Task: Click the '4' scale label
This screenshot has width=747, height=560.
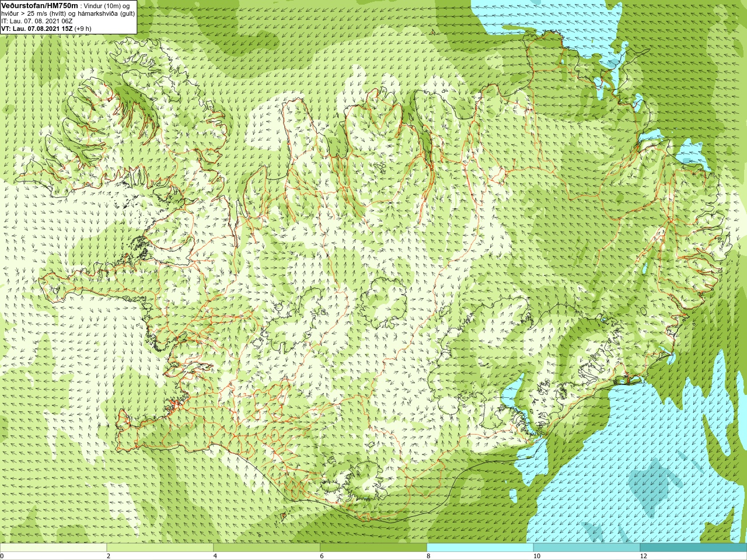Action: [x=215, y=556]
